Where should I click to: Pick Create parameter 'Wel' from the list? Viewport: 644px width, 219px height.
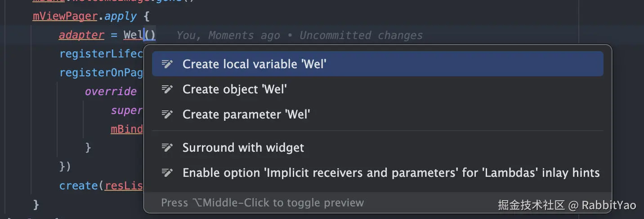(x=246, y=114)
